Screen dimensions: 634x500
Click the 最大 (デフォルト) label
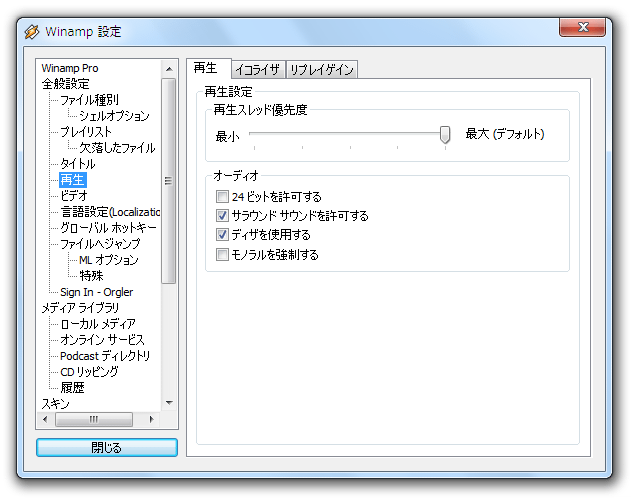pyautogui.click(x=505, y=134)
